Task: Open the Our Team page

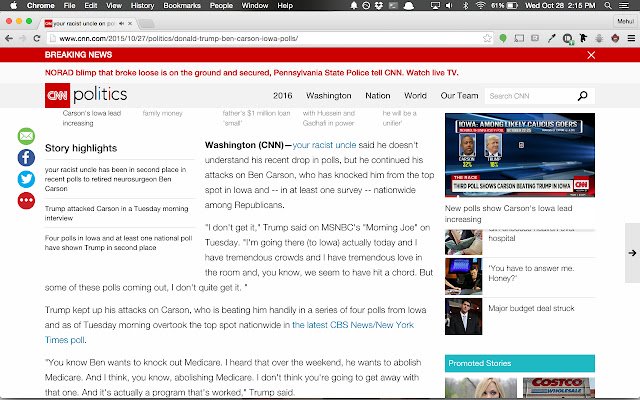Action: pos(459,96)
